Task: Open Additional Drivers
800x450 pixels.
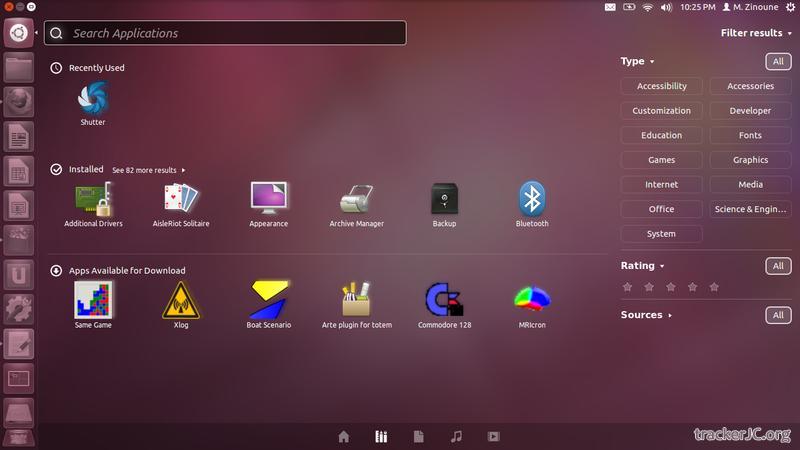Action: (93, 198)
